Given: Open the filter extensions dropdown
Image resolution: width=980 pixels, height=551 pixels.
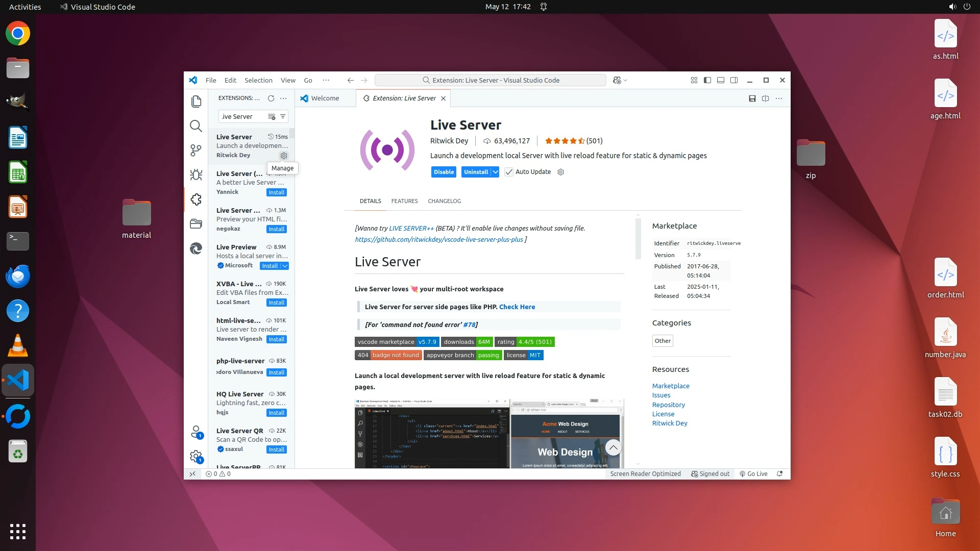Looking at the screenshot, I should (x=283, y=117).
